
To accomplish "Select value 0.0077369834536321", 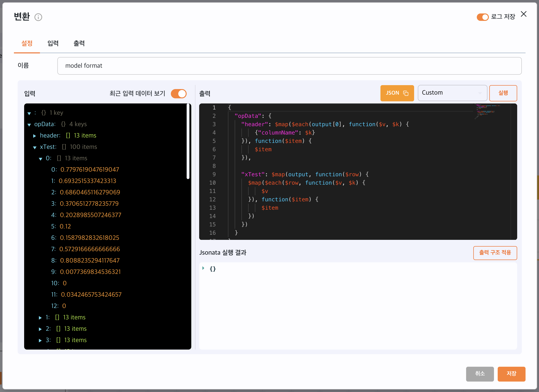I will (x=90, y=272).
